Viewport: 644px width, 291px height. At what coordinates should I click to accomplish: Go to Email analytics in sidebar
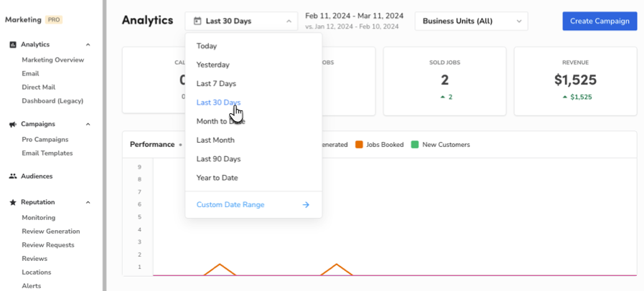(x=30, y=74)
